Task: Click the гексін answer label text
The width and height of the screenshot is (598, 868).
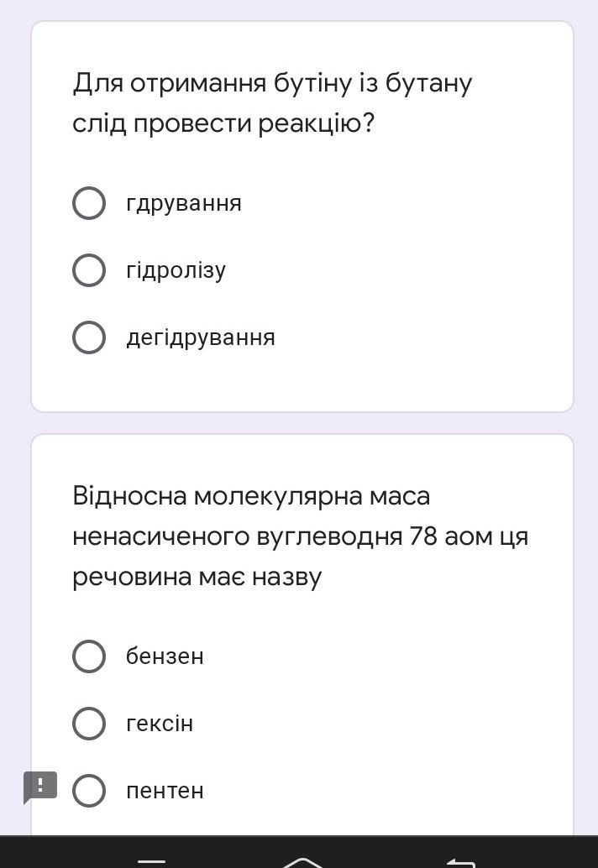Action: point(160,724)
